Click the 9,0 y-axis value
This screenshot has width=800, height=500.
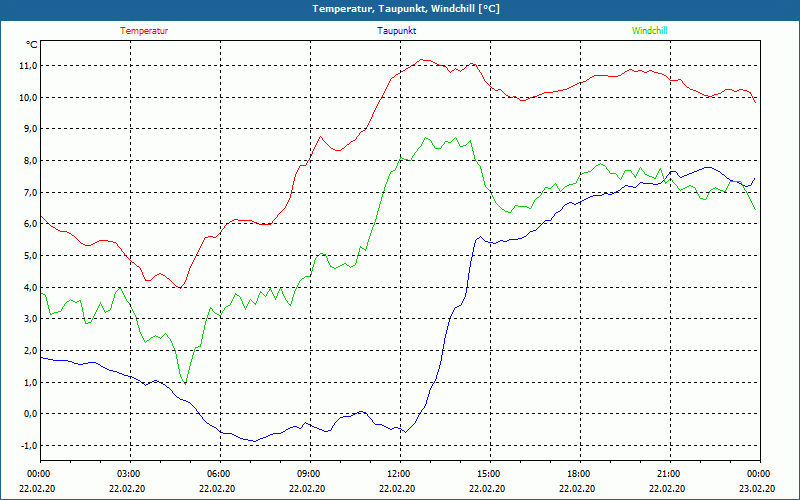pos(30,129)
